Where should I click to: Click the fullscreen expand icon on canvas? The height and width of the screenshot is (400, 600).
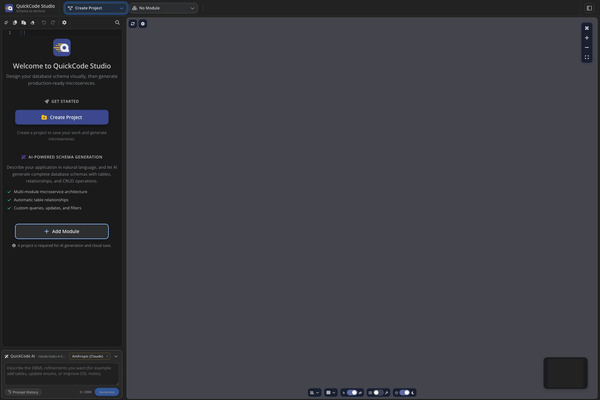coord(587,57)
